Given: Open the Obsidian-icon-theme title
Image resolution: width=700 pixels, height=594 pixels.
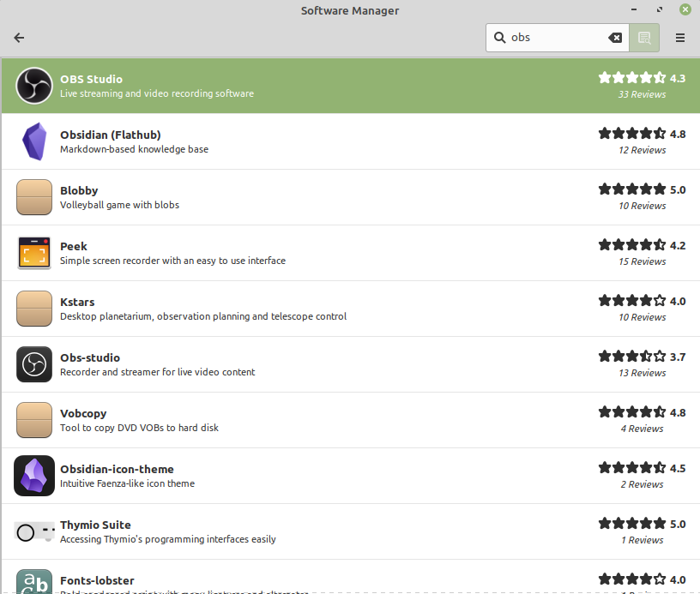Looking at the screenshot, I should point(117,469).
